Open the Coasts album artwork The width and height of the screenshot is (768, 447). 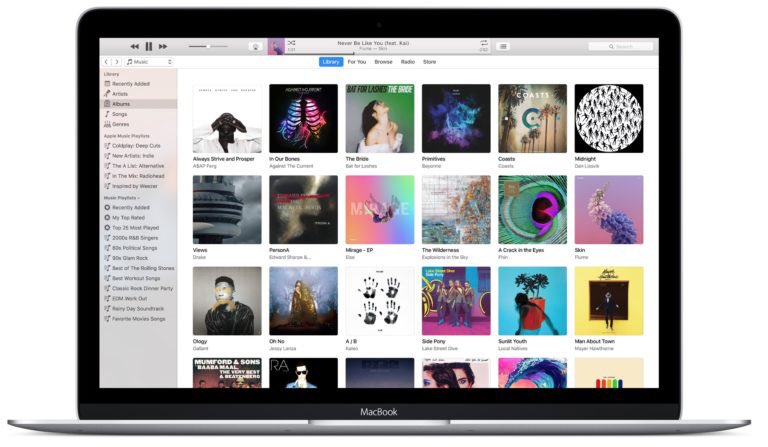533,118
